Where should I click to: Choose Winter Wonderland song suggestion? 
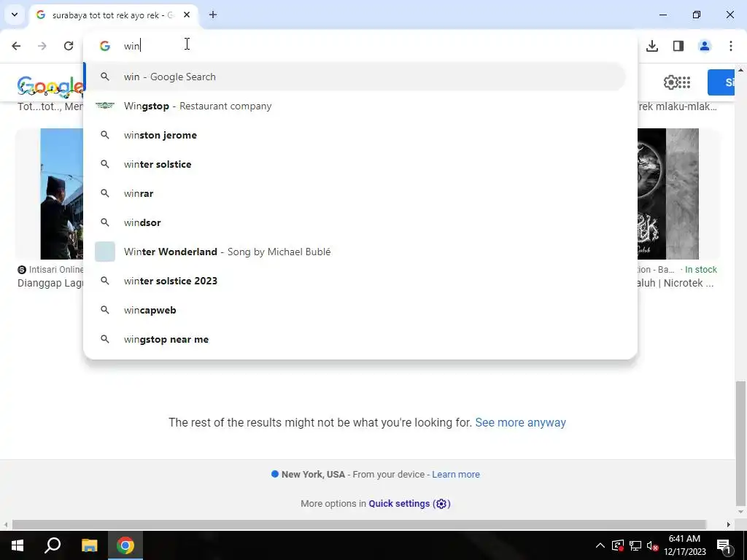pos(355,252)
